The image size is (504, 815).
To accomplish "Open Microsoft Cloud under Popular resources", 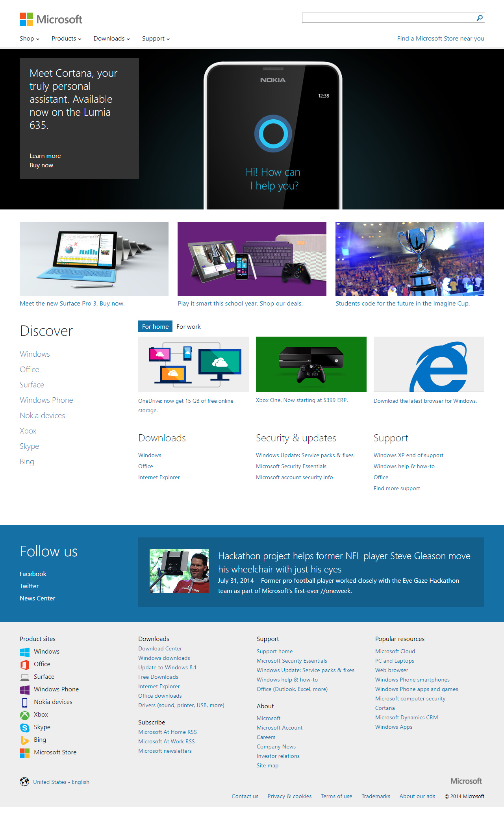I will pyautogui.click(x=395, y=651).
